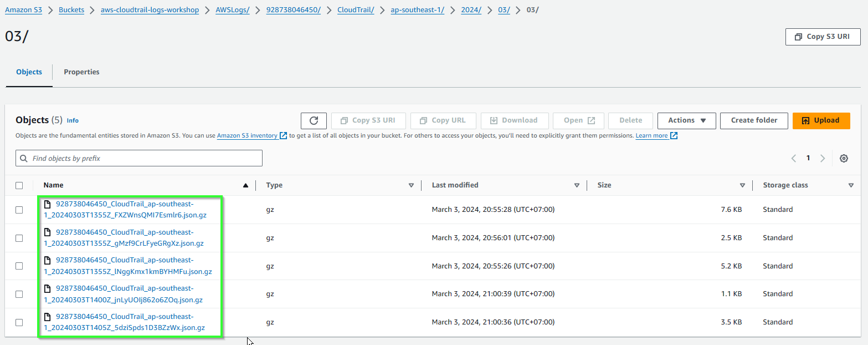Screen dimensions: 868x345
Task: Click Copy S3 URI in the page header
Action: tap(823, 37)
